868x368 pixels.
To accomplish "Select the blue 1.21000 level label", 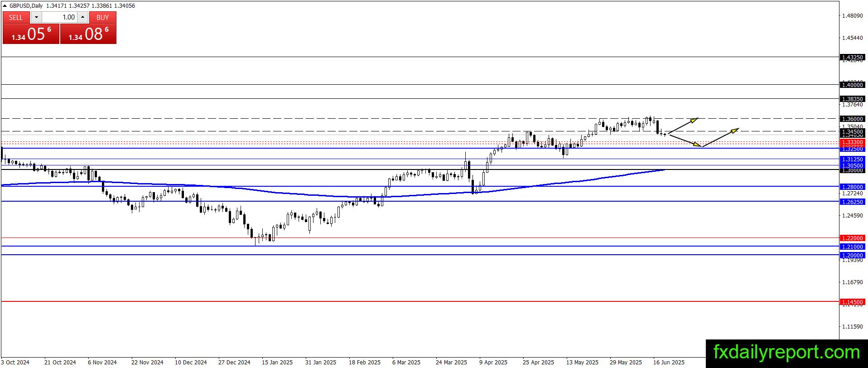I will click(x=852, y=247).
